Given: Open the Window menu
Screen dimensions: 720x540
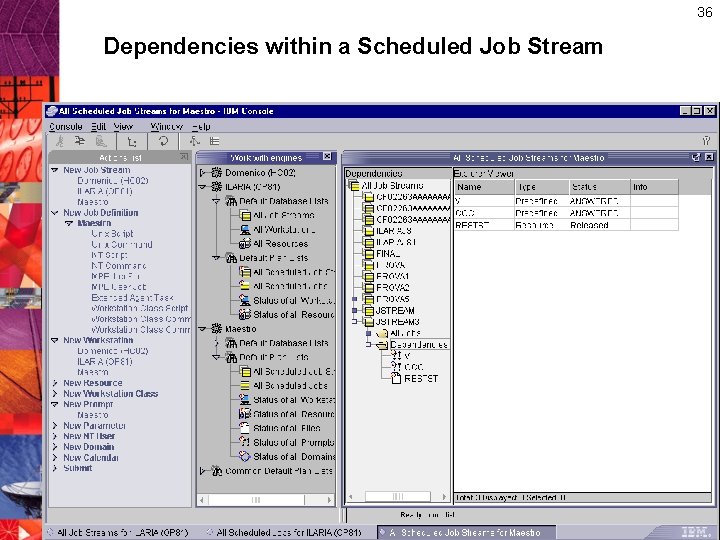Looking at the screenshot, I should 166,127.
